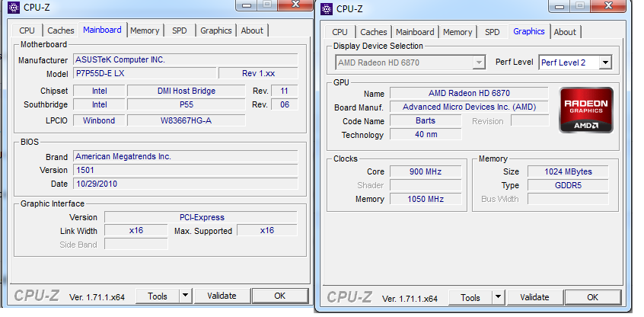
Task: Click Validate button in left window
Action: click(222, 296)
